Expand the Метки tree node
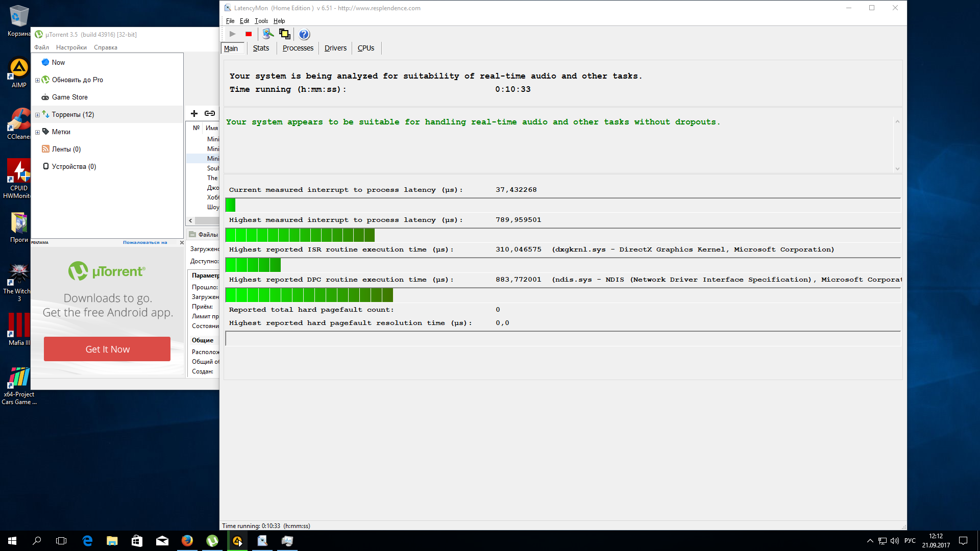The height and width of the screenshot is (551, 980). click(37, 132)
